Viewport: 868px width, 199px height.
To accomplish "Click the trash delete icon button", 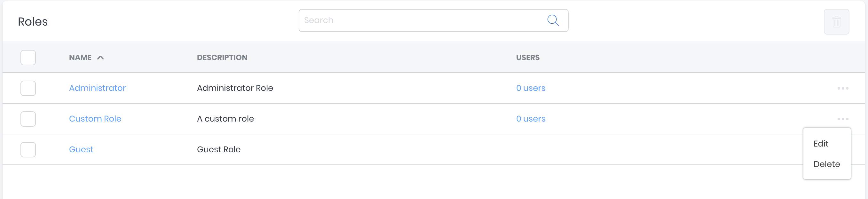I will [836, 22].
